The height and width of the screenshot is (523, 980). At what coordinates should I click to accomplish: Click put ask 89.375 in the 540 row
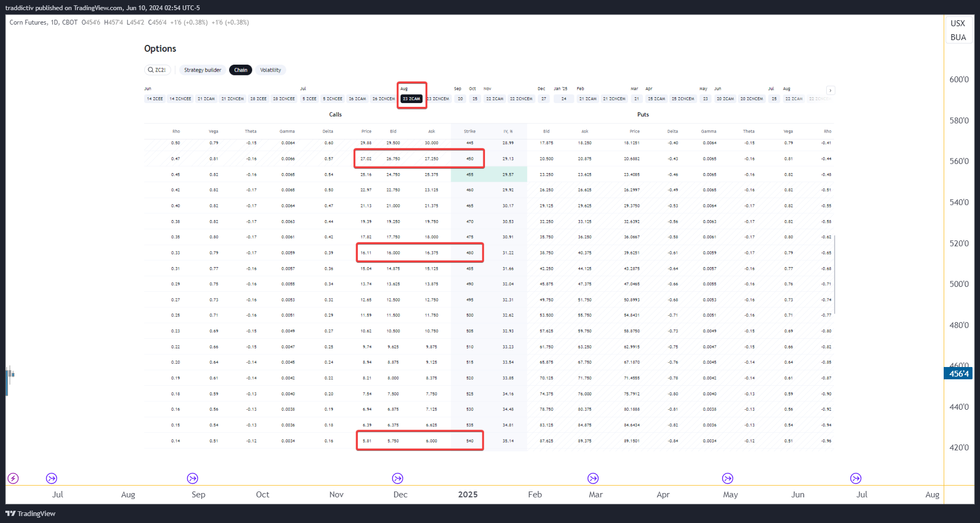point(585,441)
